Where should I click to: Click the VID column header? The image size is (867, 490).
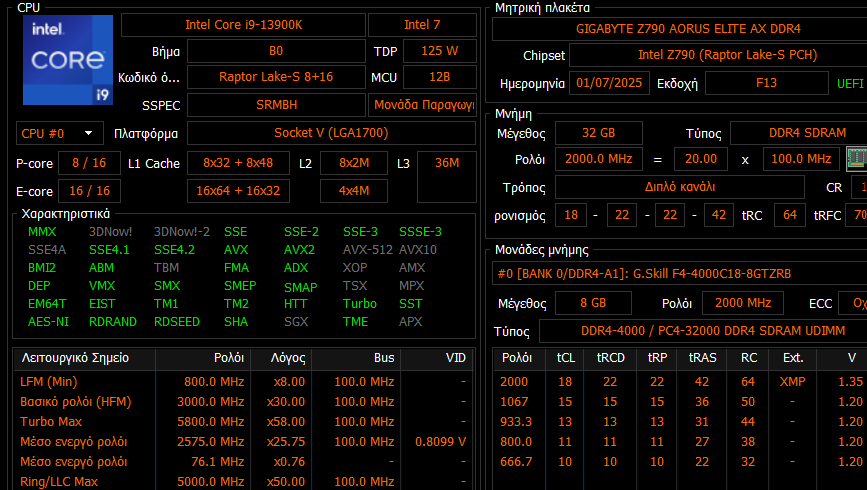click(454, 358)
